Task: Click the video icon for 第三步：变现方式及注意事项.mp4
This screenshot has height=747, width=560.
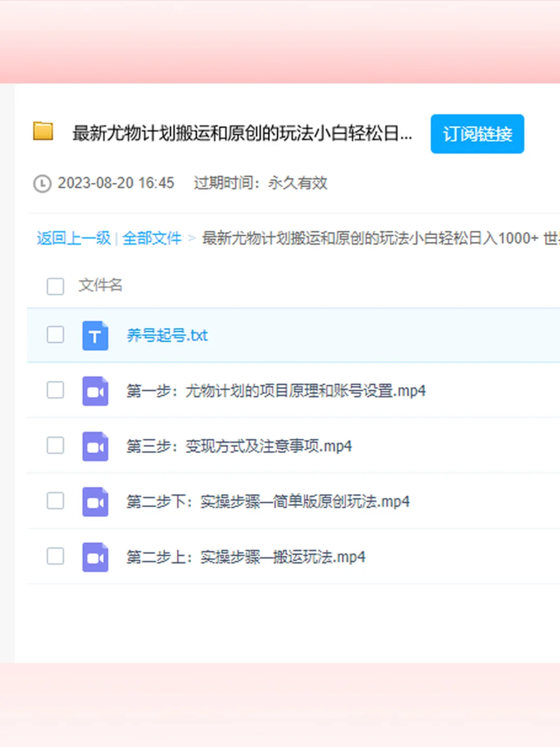Action: pyautogui.click(x=95, y=446)
